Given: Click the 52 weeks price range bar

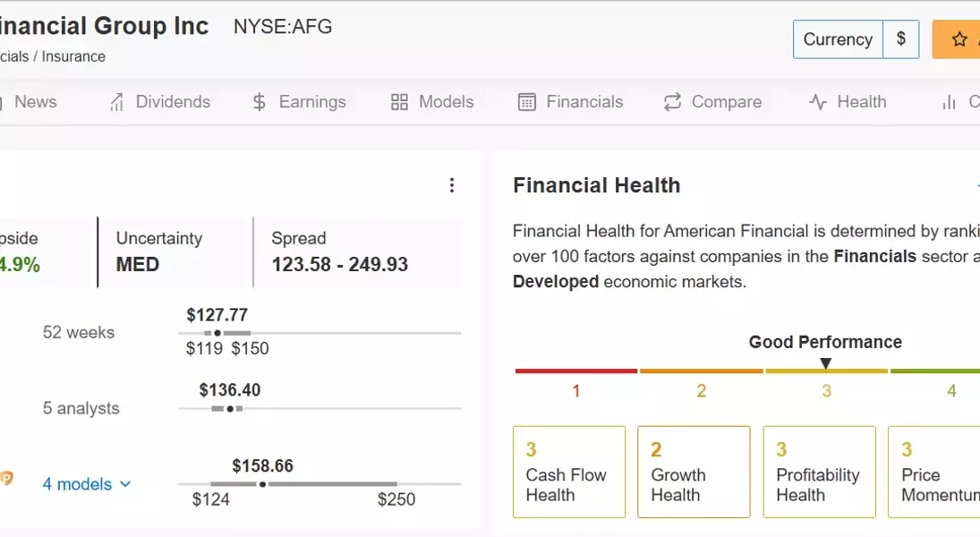Looking at the screenshot, I should (x=320, y=333).
